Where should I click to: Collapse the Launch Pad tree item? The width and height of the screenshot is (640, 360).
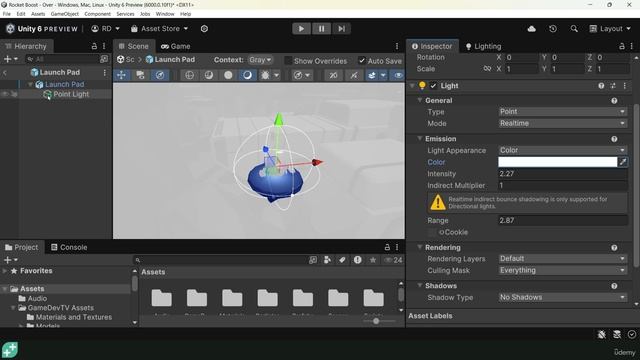point(30,84)
